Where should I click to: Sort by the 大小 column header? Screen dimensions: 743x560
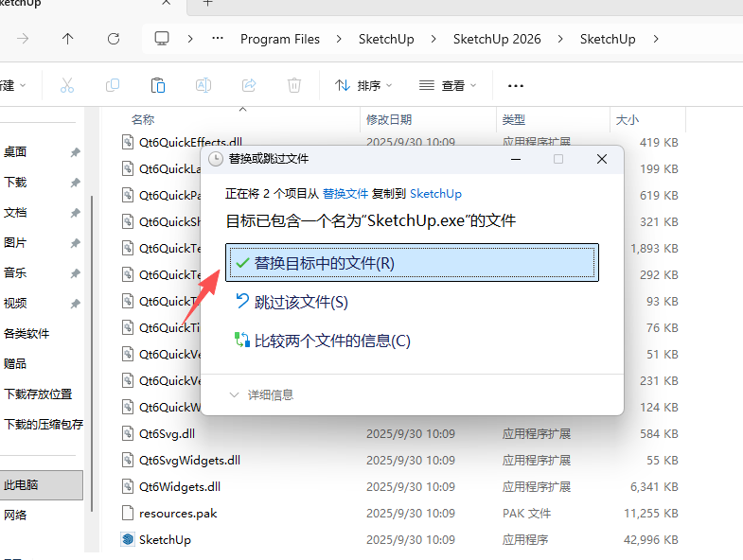(x=627, y=119)
